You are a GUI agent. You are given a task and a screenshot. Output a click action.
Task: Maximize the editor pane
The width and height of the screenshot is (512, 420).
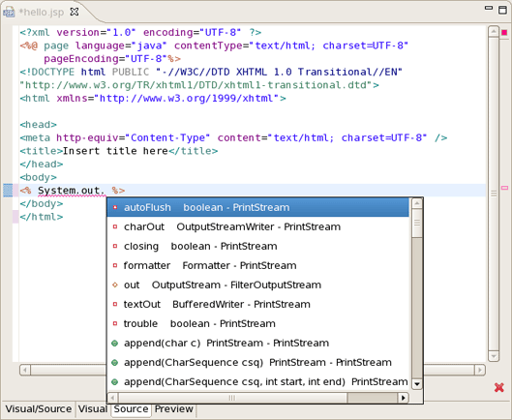[503, 10]
